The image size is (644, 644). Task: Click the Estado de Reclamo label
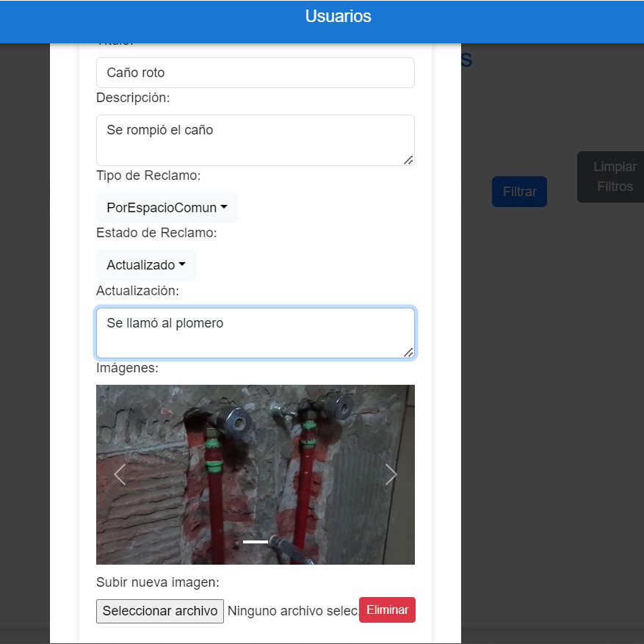(156, 234)
